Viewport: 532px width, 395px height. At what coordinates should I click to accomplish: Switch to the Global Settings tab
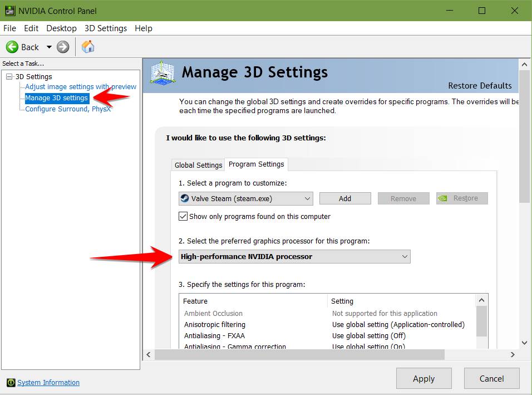pos(198,165)
